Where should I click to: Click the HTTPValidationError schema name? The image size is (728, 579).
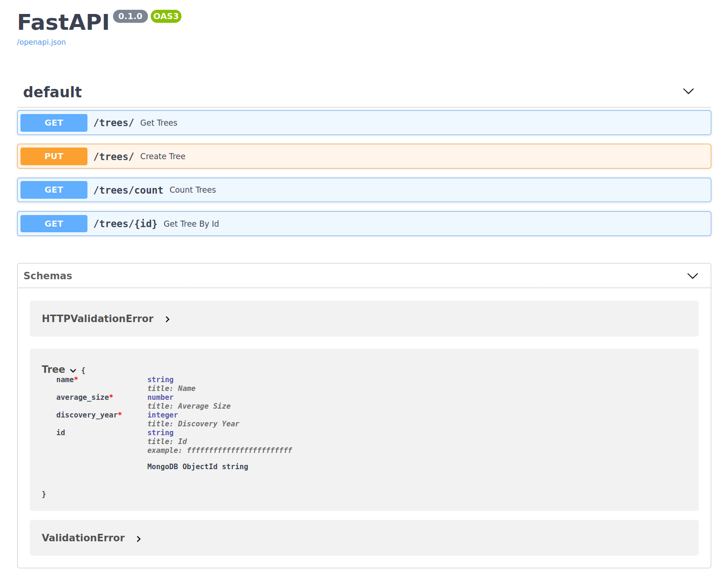tap(98, 319)
